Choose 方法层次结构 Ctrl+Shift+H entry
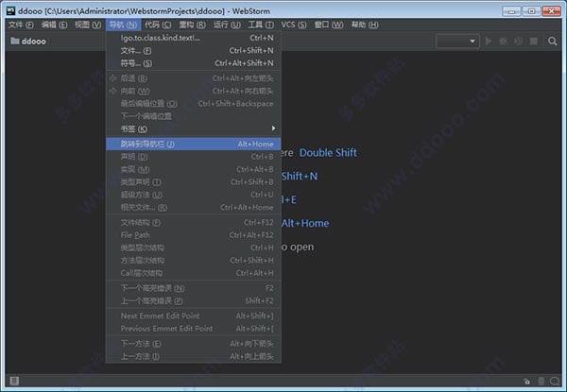 [x=194, y=260]
